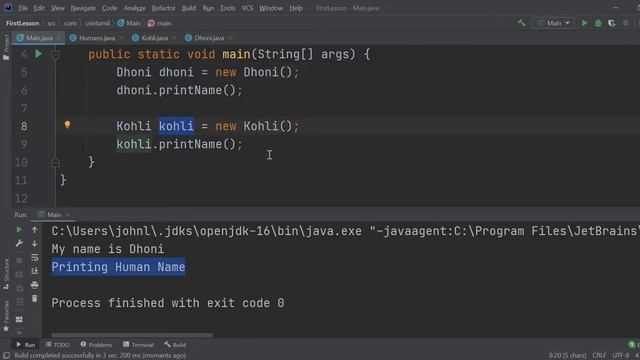
Task: Open the Refactor menu
Action: [163, 8]
